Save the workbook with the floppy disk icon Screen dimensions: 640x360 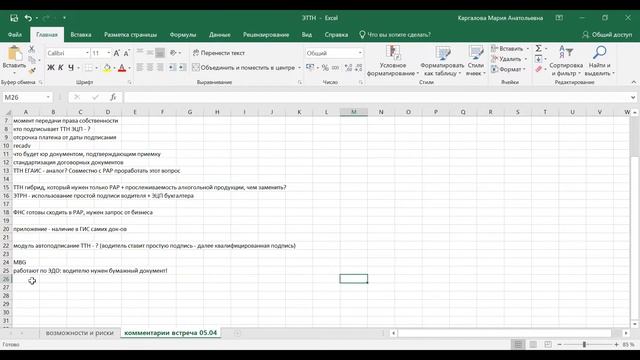tap(14, 18)
